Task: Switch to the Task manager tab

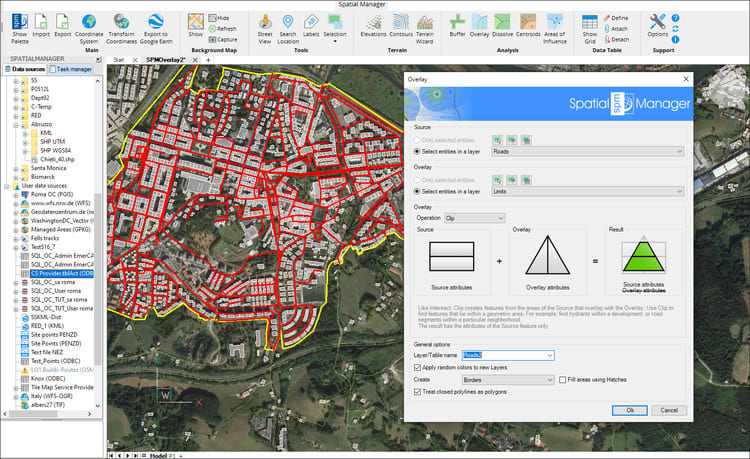Action: [70, 69]
